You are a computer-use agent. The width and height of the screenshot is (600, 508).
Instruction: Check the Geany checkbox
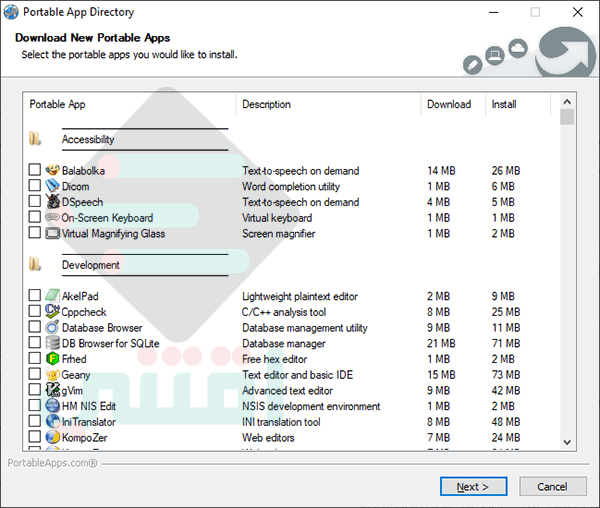(x=35, y=373)
